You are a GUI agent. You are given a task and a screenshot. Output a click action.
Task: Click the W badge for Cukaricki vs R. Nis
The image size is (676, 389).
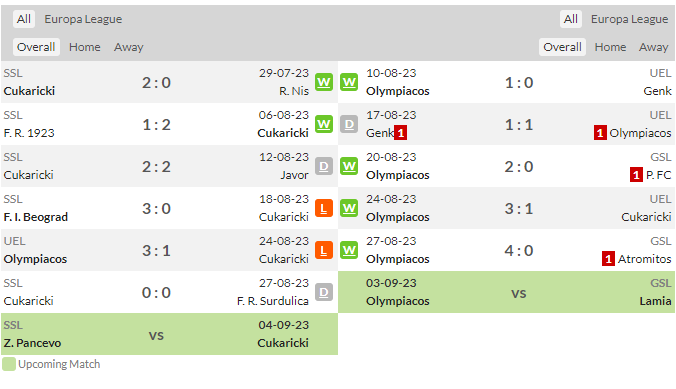[324, 82]
